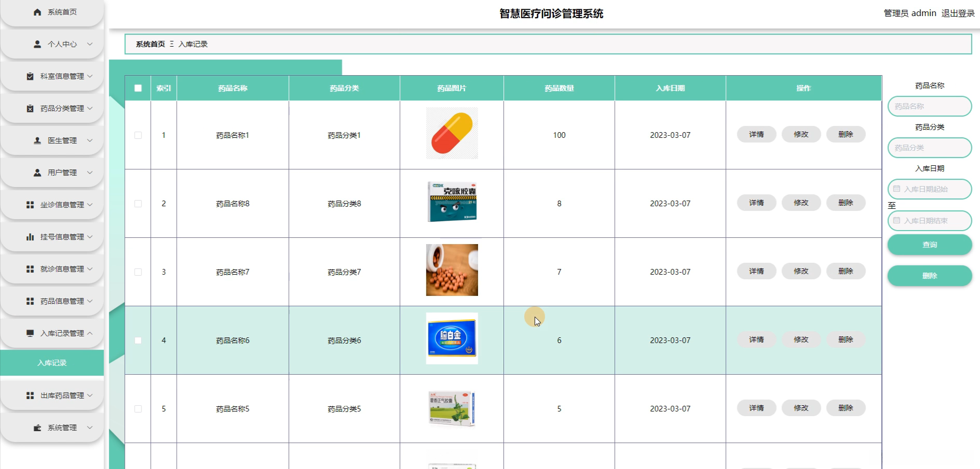Viewport: 980px width, 469px height.
Task: Click the user icon beside 用户管理
Action: (x=37, y=173)
